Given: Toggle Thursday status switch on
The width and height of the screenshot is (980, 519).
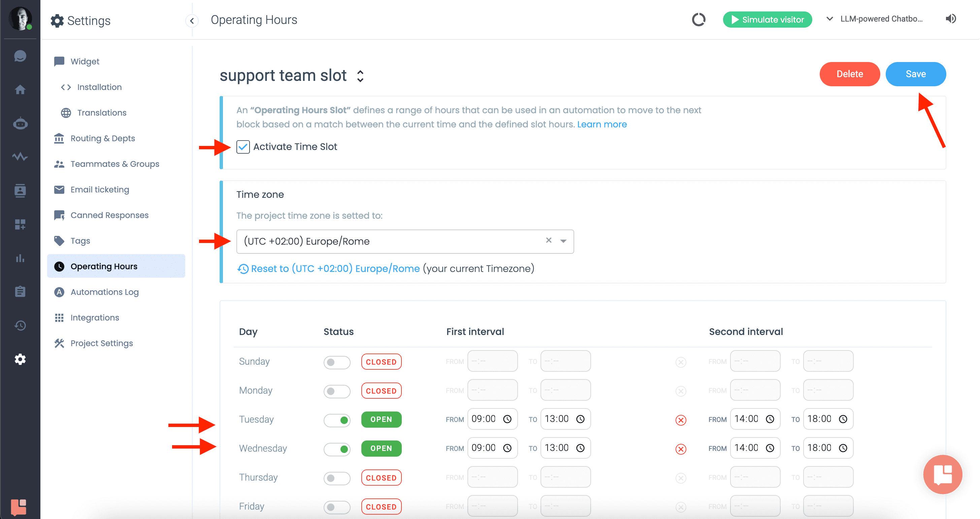Looking at the screenshot, I should point(337,478).
